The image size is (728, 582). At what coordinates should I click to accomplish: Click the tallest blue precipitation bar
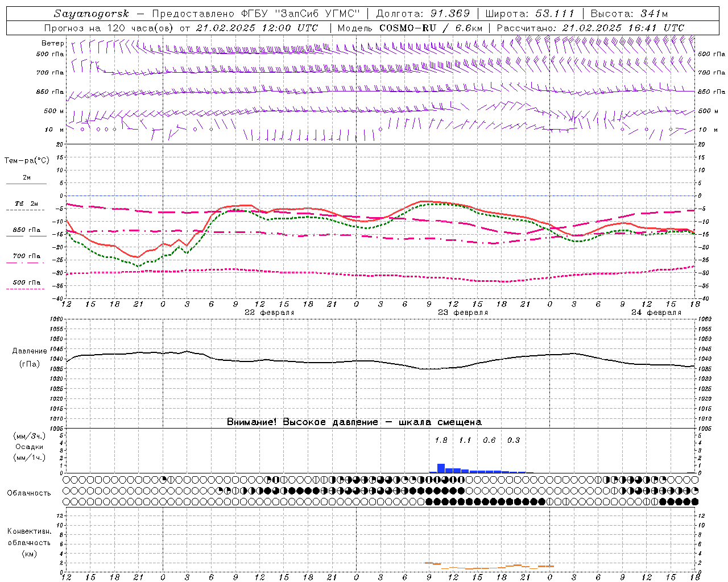click(x=441, y=468)
